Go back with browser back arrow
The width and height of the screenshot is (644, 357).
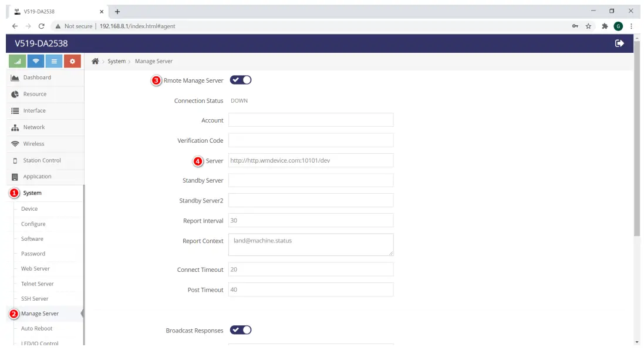pyautogui.click(x=15, y=26)
